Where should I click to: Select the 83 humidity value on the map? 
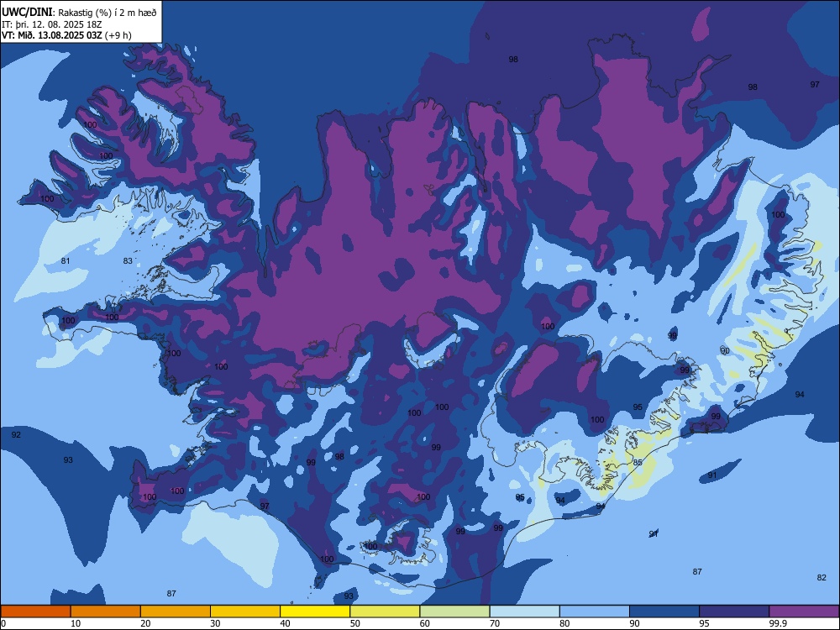click(x=128, y=261)
